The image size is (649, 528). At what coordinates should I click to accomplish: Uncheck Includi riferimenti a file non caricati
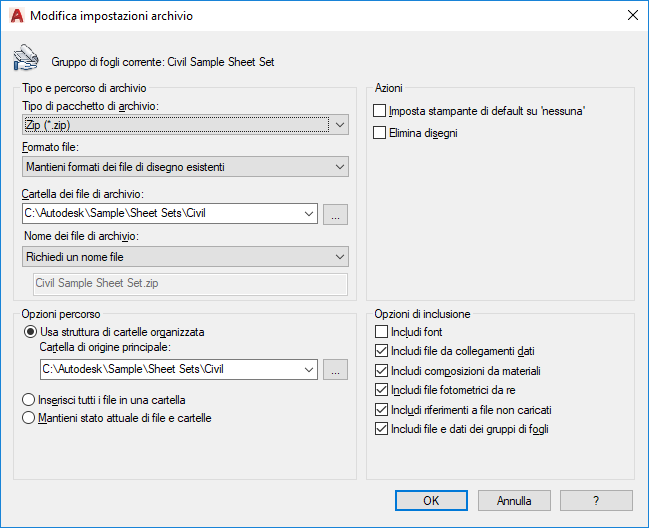[380, 410]
